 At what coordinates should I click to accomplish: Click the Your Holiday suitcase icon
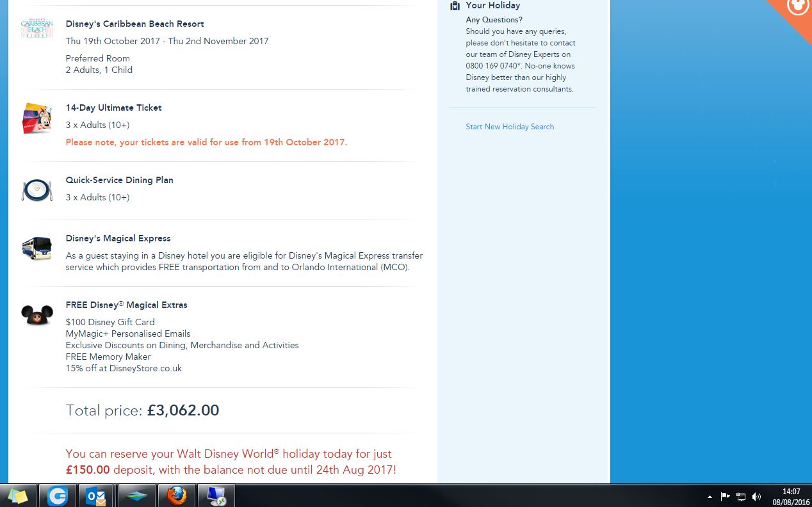tap(455, 6)
